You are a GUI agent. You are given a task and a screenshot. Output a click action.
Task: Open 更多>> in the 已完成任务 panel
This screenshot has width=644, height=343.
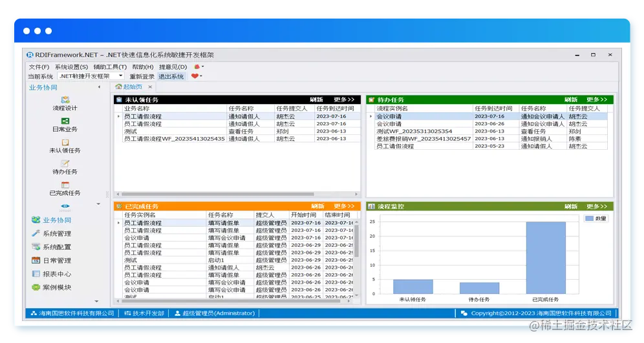click(344, 206)
